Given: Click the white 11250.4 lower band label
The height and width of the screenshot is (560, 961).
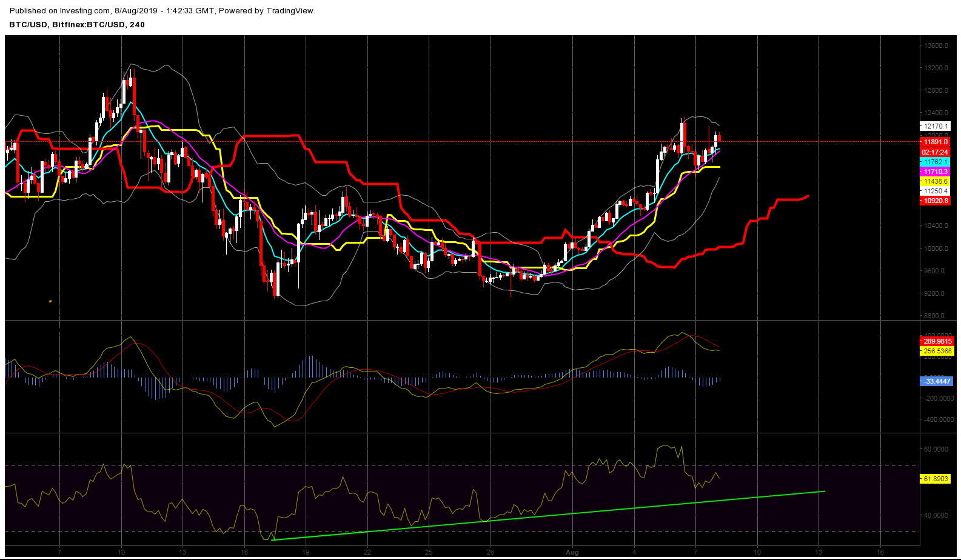Looking at the screenshot, I should [x=935, y=191].
